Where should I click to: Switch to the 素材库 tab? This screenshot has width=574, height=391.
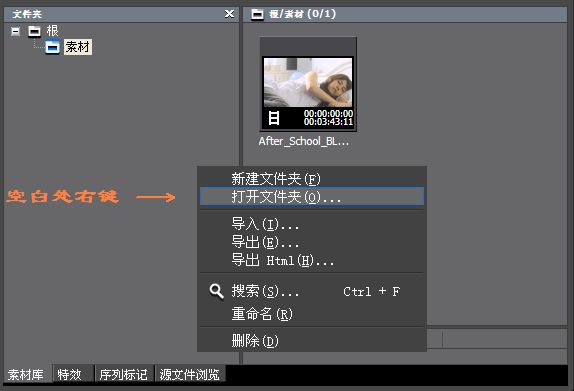coord(26,374)
